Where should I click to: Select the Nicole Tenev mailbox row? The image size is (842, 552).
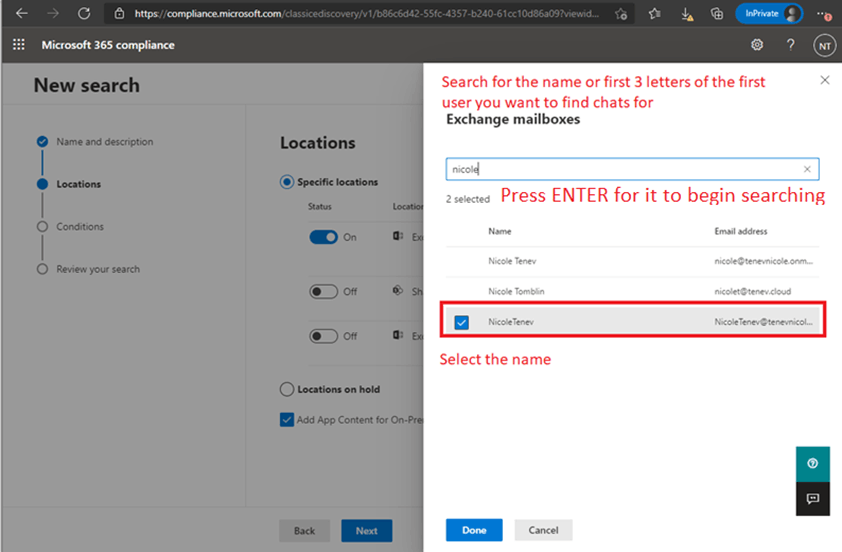[632, 262]
